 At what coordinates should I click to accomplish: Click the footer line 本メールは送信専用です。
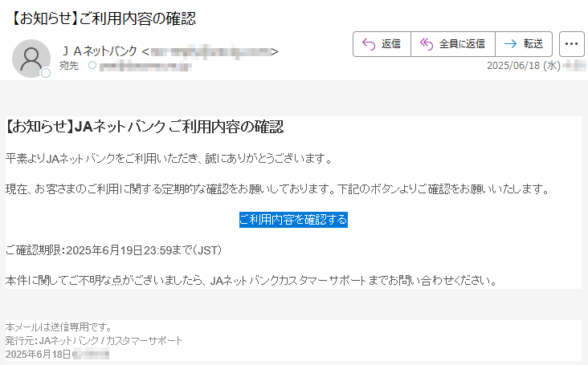coord(59,327)
